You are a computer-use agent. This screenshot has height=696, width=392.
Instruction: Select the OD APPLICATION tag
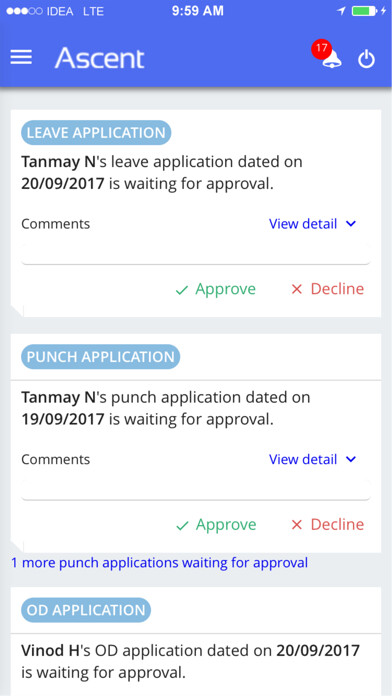[86, 610]
